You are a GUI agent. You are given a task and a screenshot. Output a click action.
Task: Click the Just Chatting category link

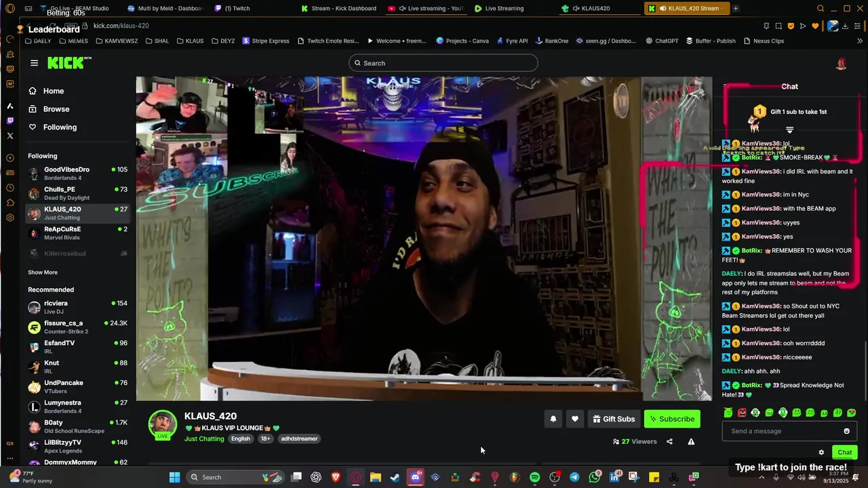(x=204, y=439)
